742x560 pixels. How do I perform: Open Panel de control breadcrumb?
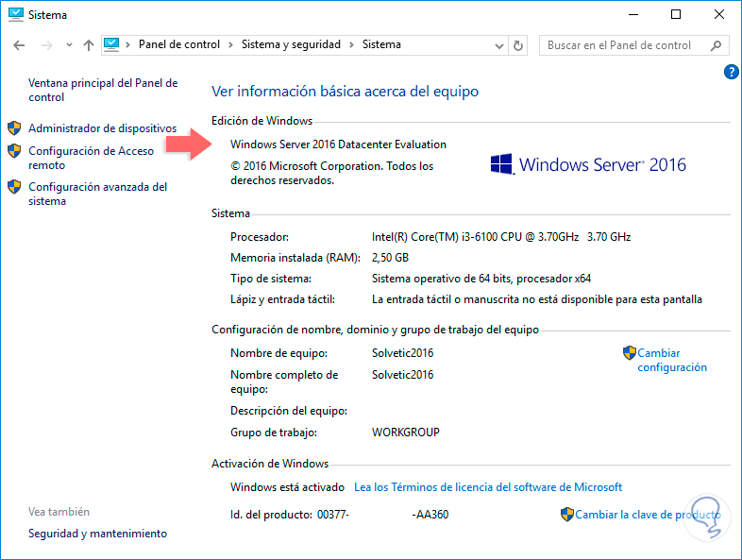pos(178,44)
